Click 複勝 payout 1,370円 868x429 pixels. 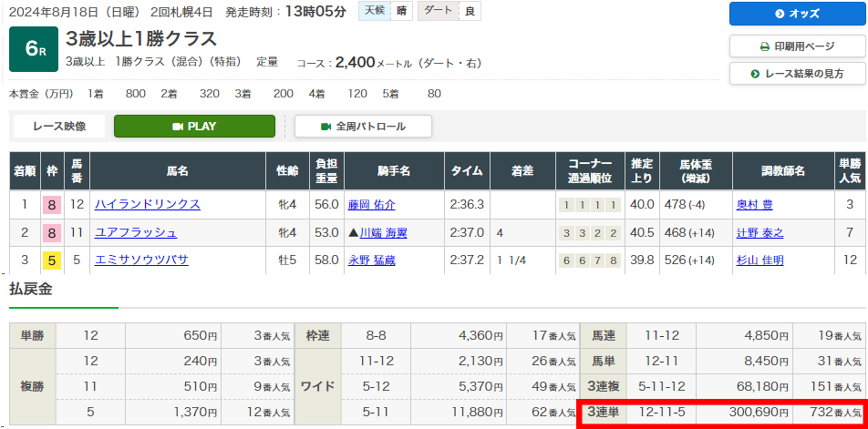(x=195, y=413)
